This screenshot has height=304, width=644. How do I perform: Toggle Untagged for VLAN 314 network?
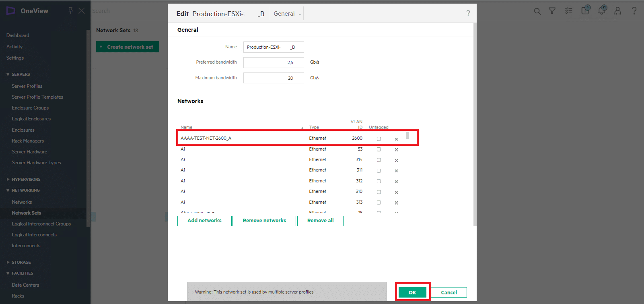tap(379, 160)
